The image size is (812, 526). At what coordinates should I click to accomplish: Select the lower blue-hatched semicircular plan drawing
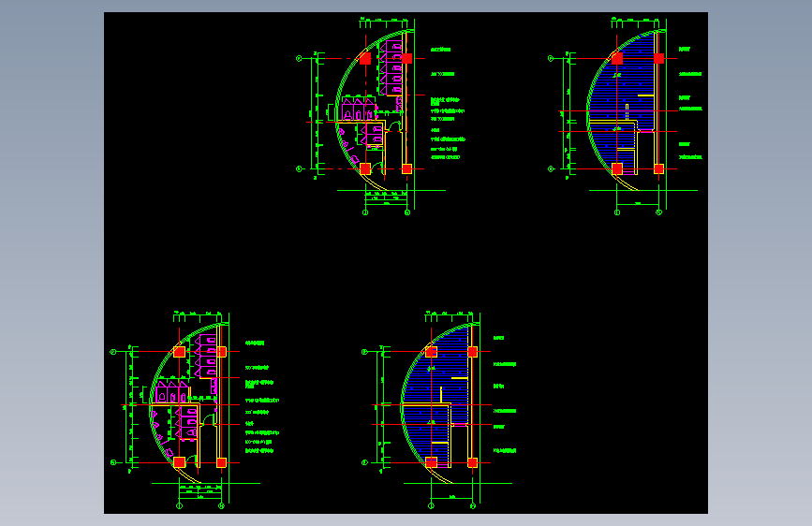439,411
